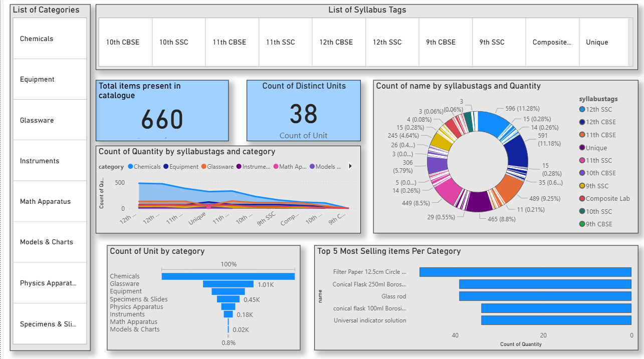Choose the Models & Charts category
The image size is (644, 359).
coord(50,242)
